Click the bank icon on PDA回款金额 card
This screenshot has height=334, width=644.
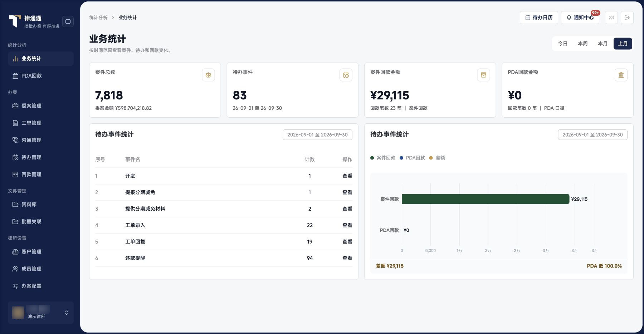[x=621, y=75]
